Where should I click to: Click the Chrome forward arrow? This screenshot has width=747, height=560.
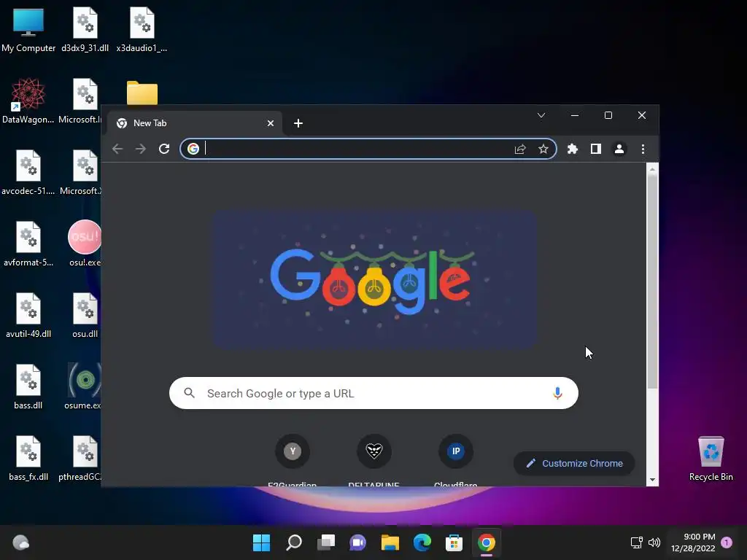pos(141,149)
